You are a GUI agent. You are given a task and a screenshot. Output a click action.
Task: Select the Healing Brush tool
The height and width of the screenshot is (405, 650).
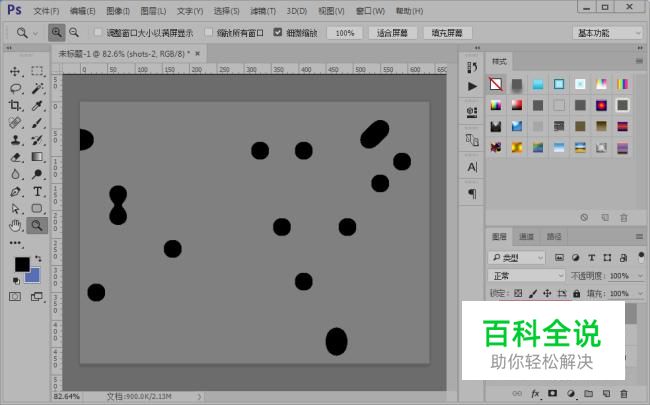click(x=15, y=123)
